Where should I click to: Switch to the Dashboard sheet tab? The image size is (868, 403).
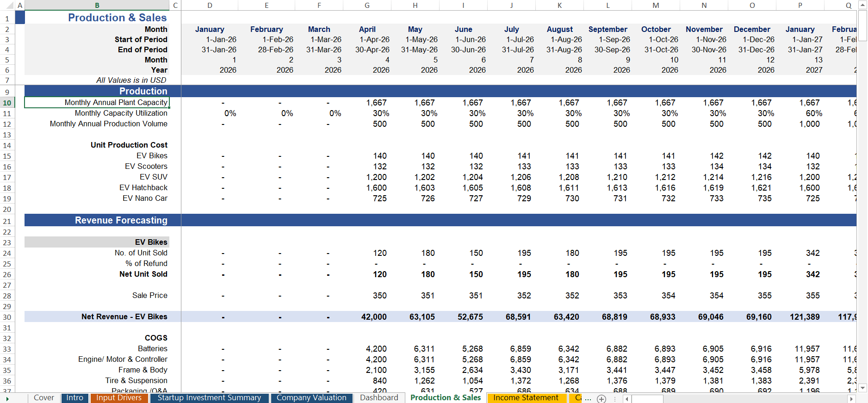click(x=379, y=398)
